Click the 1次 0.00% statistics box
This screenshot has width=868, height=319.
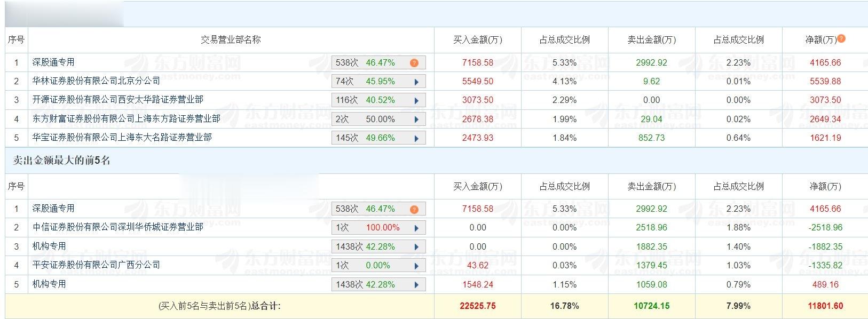click(378, 266)
